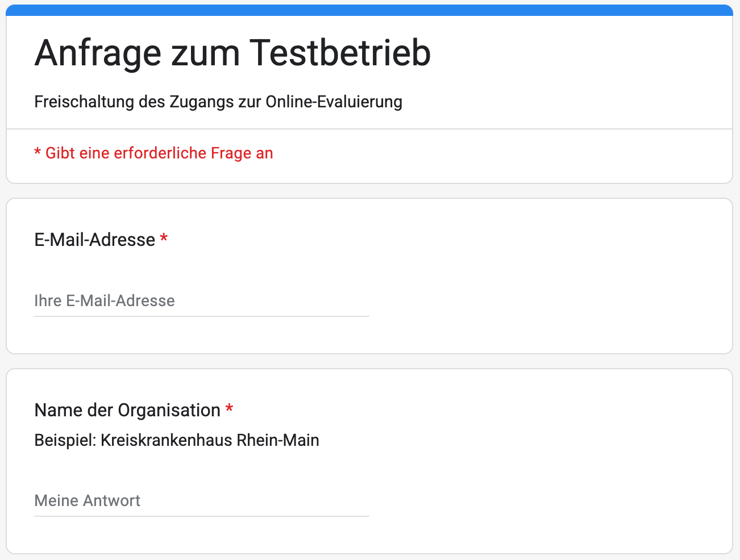Click the E-Mail-Adresse input field
This screenshot has width=740, height=560.
point(201,301)
